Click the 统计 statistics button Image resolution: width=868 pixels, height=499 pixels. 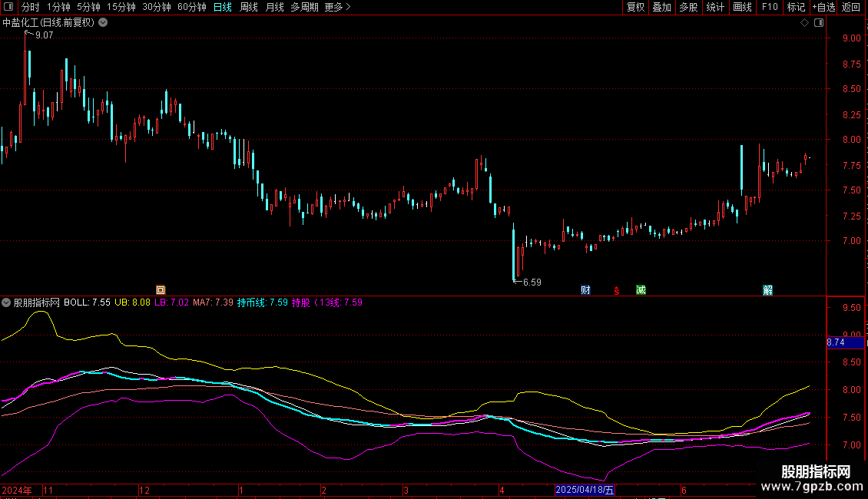click(x=715, y=7)
